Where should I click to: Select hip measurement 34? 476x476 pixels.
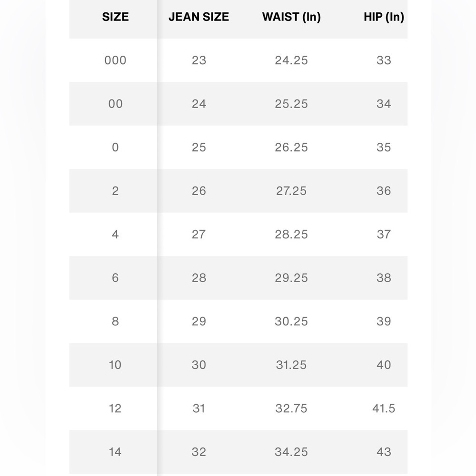tap(384, 104)
